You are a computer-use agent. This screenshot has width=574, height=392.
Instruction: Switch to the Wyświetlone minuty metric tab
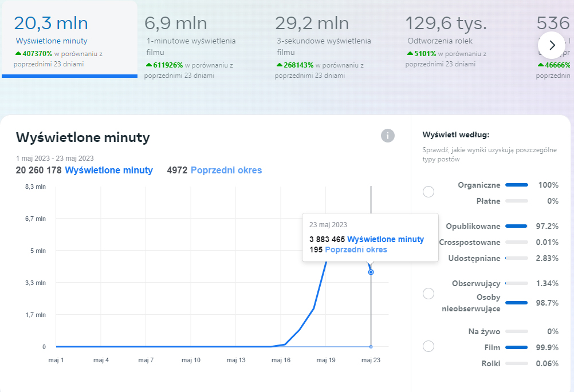(x=69, y=39)
